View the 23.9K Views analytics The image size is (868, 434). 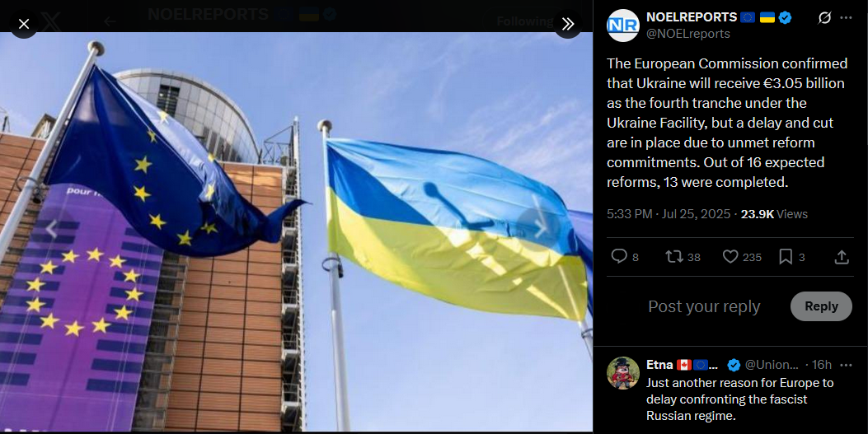pos(774,214)
